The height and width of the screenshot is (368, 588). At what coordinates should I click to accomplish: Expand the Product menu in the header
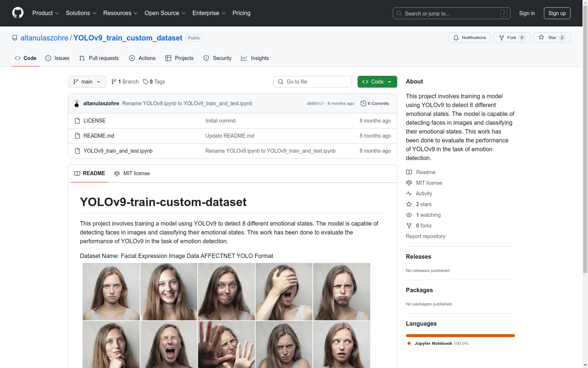tap(46, 13)
